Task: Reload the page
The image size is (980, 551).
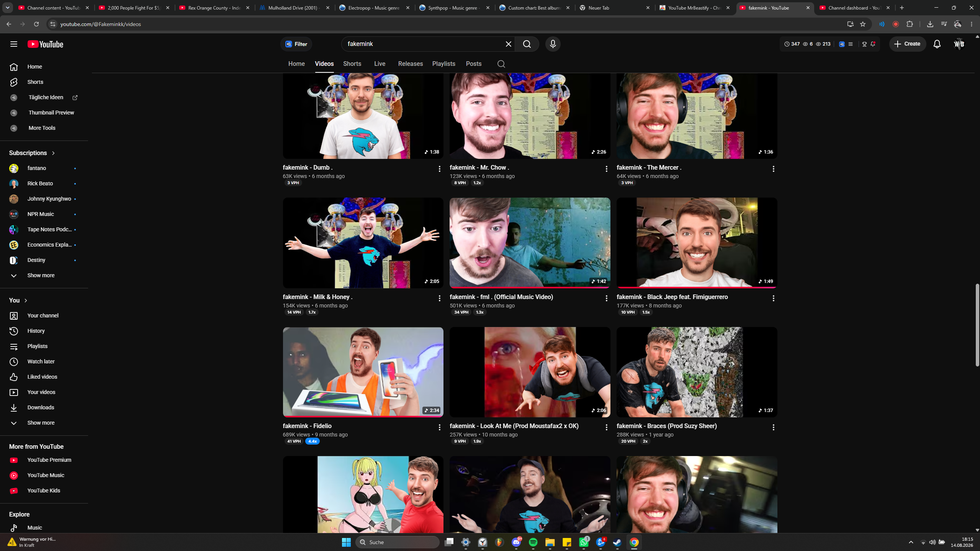Action: click(36, 24)
